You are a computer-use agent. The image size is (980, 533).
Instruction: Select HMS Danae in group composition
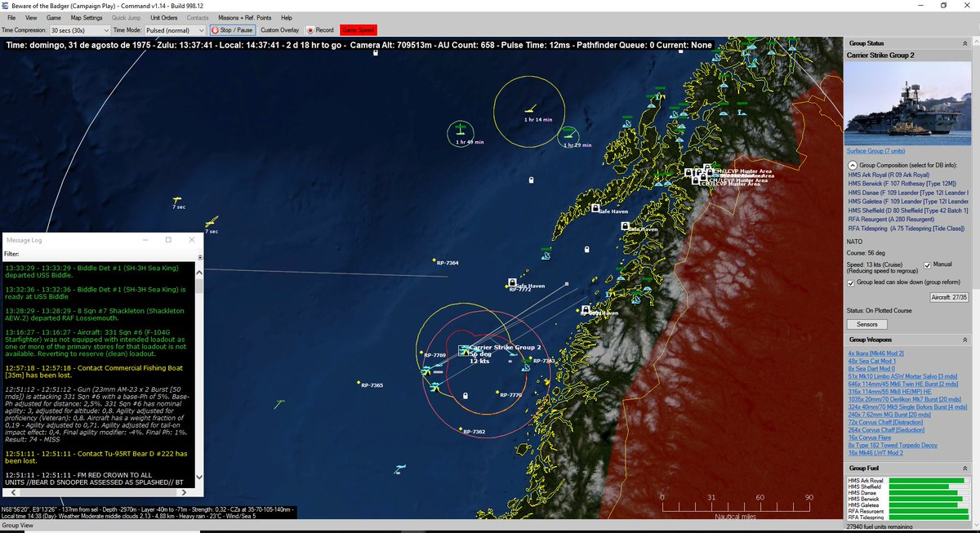(908, 193)
